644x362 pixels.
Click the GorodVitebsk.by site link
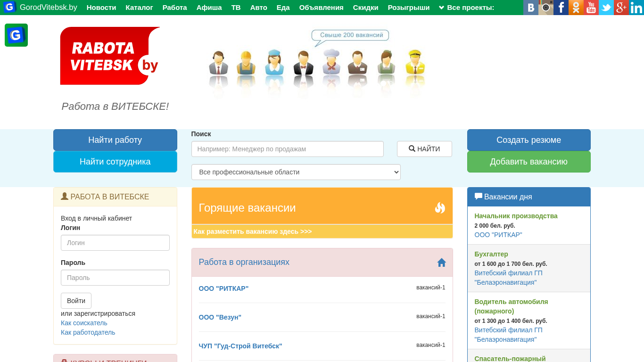[x=49, y=8]
